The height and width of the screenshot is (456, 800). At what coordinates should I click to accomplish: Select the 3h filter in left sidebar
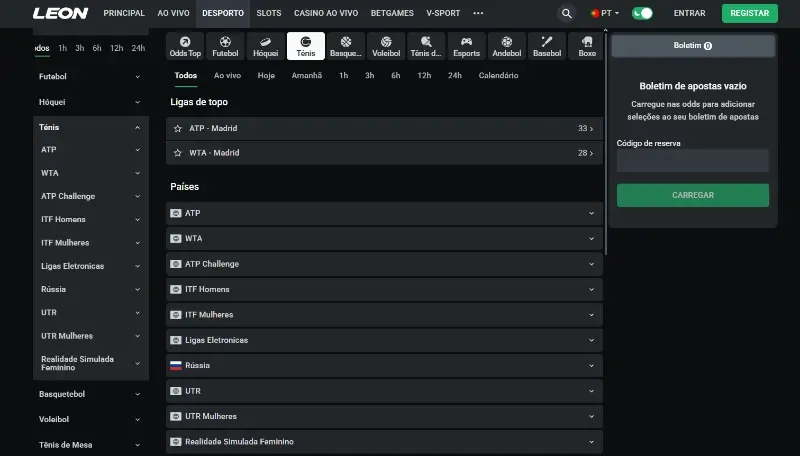pyautogui.click(x=80, y=48)
